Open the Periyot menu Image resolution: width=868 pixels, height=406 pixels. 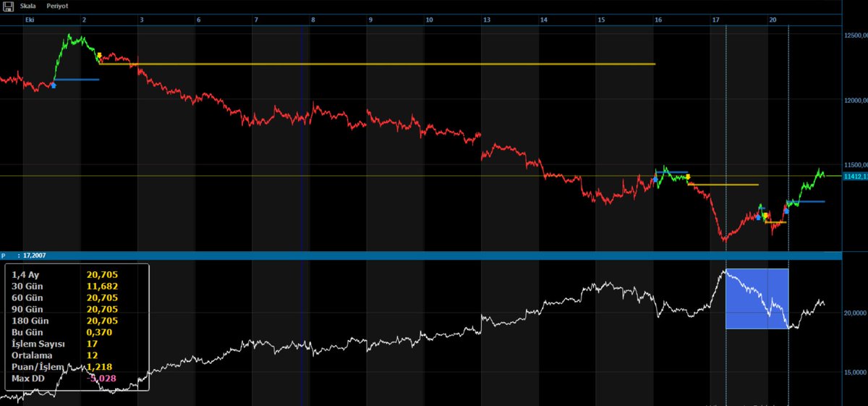(x=59, y=5)
